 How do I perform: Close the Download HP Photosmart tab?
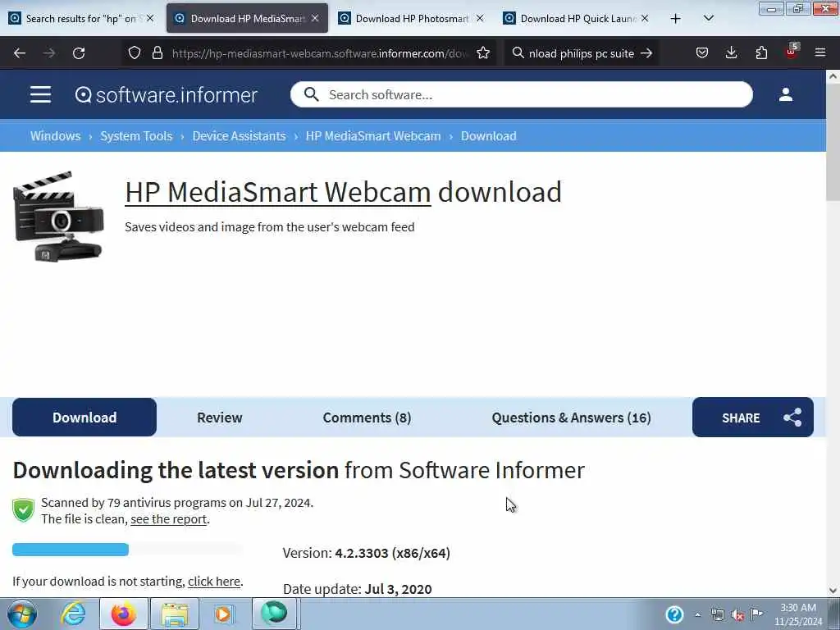(x=480, y=18)
